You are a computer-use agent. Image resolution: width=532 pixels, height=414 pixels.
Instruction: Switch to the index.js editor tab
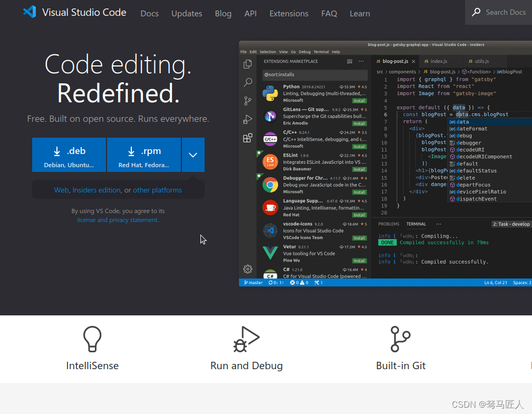tap(438, 61)
